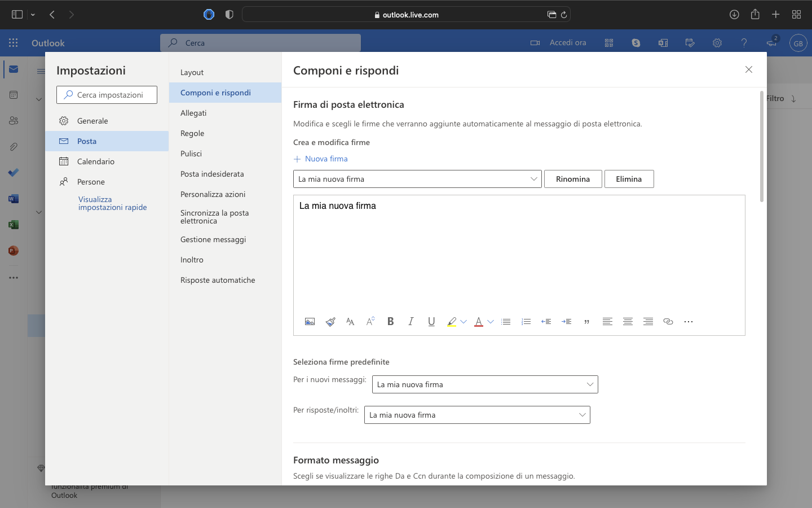Screen dimensions: 812x508
Task: Add a quote block to signature
Action: (x=587, y=322)
